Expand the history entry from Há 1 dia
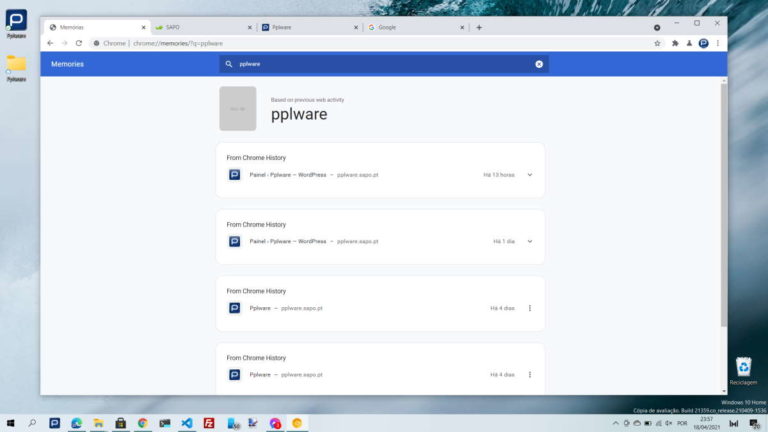768x432 pixels. click(530, 241)
